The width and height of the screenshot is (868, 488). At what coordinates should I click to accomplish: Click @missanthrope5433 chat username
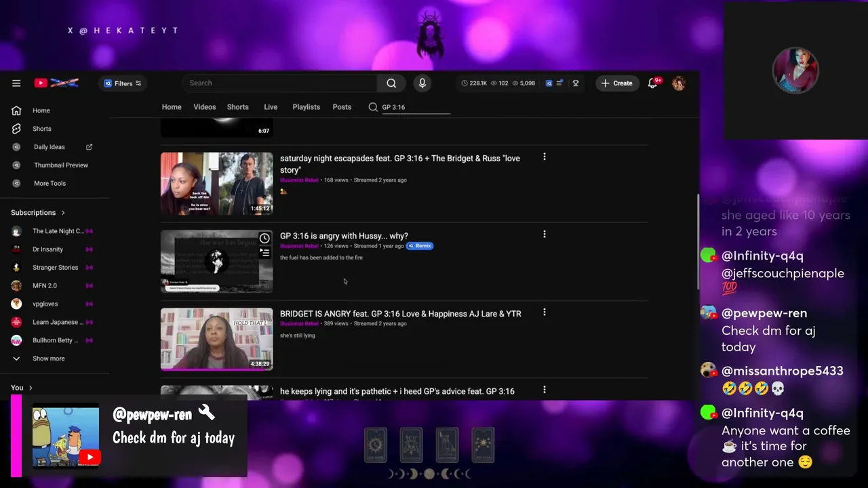click(782, 371)
